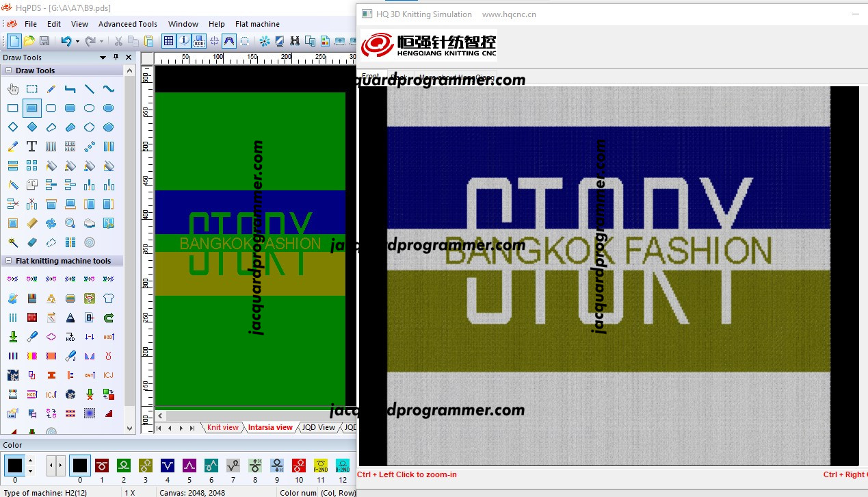Toggle the info display toolbar button
This screenshot has height=497, width=868.
click(x=184, y=41)
